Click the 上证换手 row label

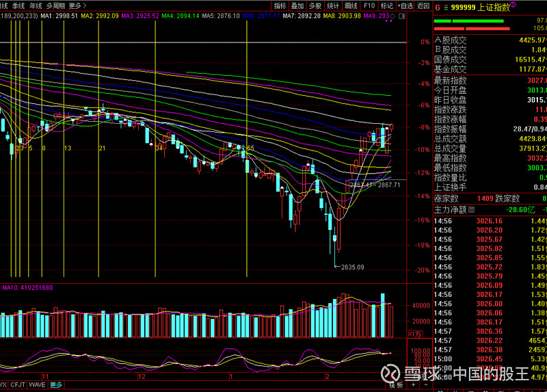click(x=450, y=187)
